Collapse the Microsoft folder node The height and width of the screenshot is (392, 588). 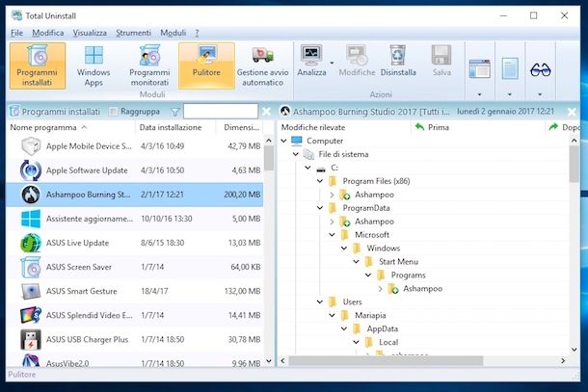332,235
